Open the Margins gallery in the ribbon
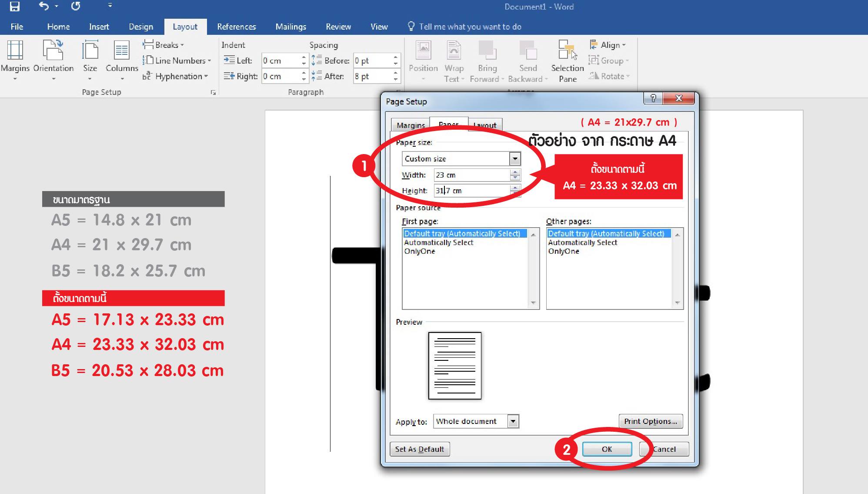 coord(15,61)
